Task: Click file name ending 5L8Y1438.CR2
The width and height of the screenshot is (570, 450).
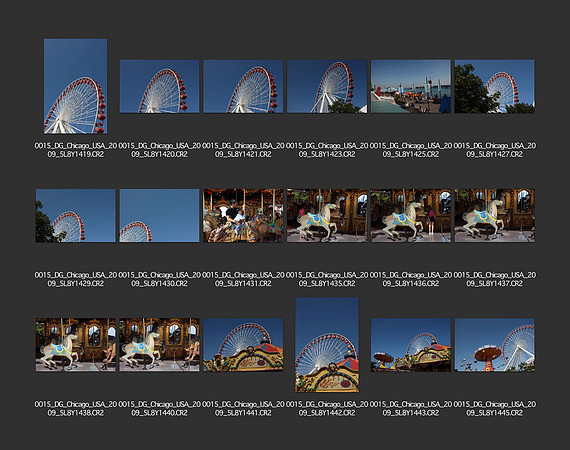Action: [76, 409]
